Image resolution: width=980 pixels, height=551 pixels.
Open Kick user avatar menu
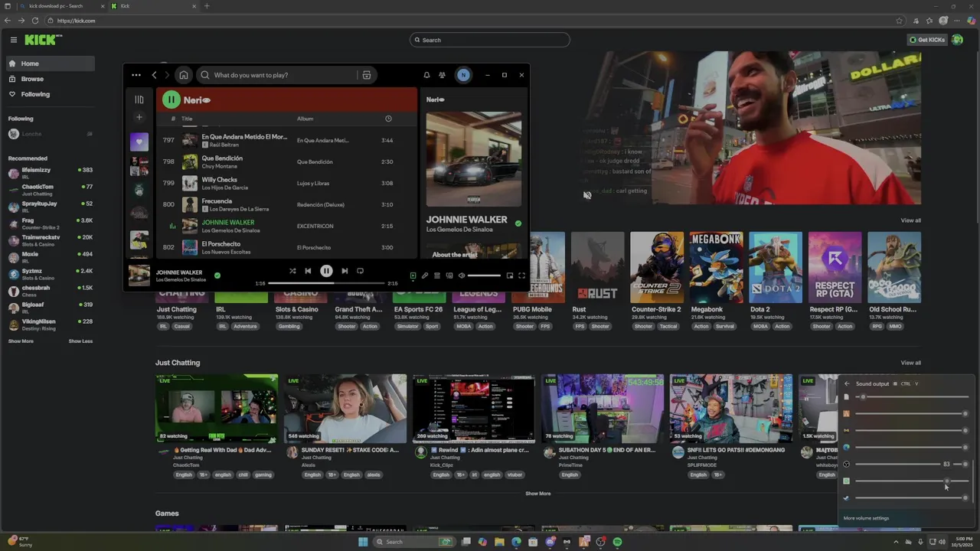point(958,40)
